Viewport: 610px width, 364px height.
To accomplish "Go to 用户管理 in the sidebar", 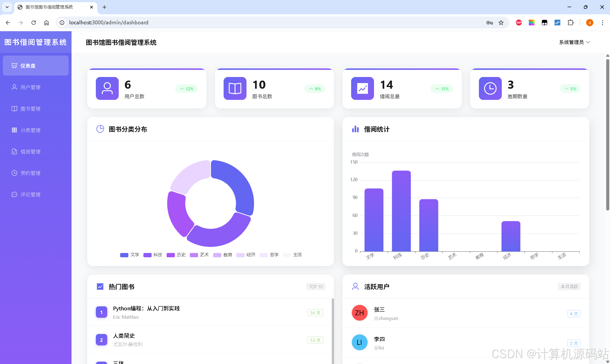I will [31, 87].
